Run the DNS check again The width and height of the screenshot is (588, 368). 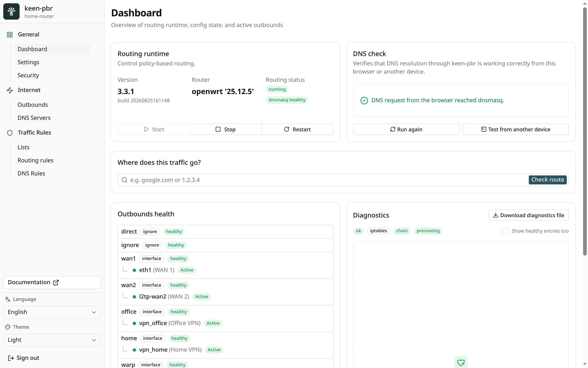coord(406,129)
